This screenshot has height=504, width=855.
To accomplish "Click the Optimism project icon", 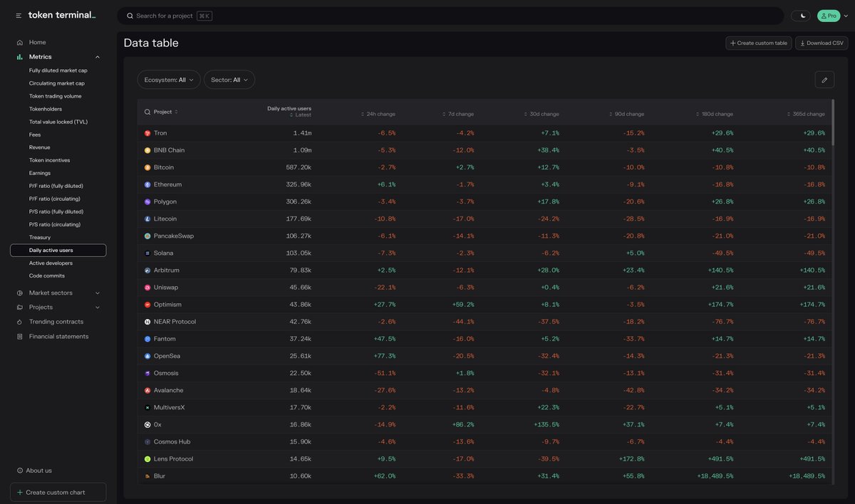I will tap(147, 305).
